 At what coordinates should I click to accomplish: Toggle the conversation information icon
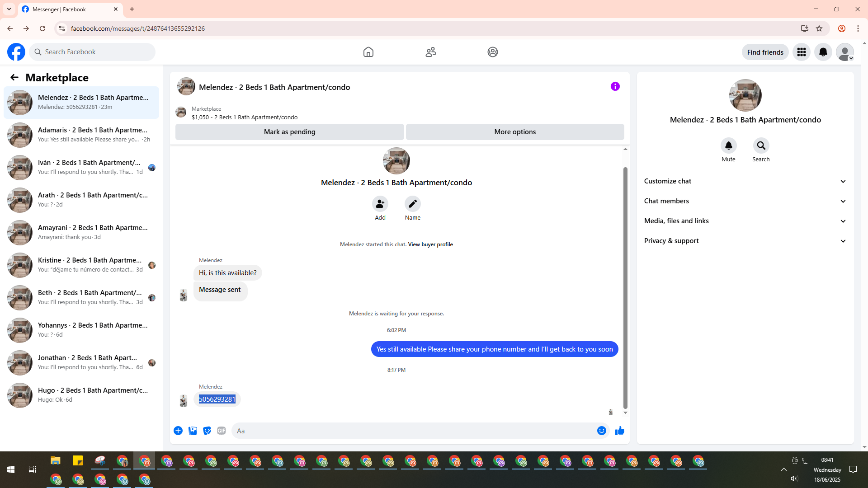click(x=615, y=86)
